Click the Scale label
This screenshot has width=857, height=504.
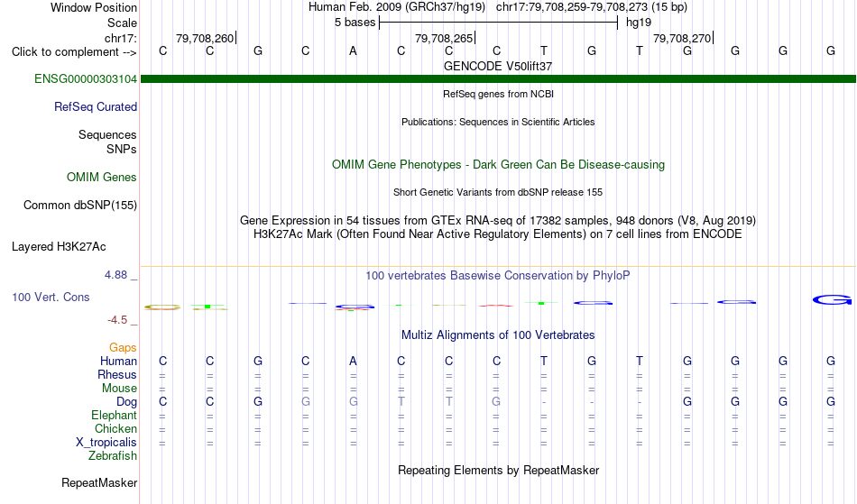click(122, 23)
